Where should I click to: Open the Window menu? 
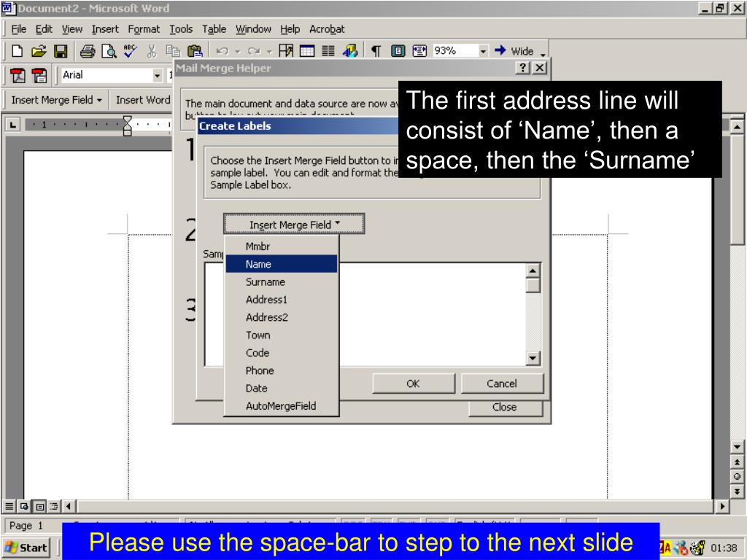click(x=253, y=29)
